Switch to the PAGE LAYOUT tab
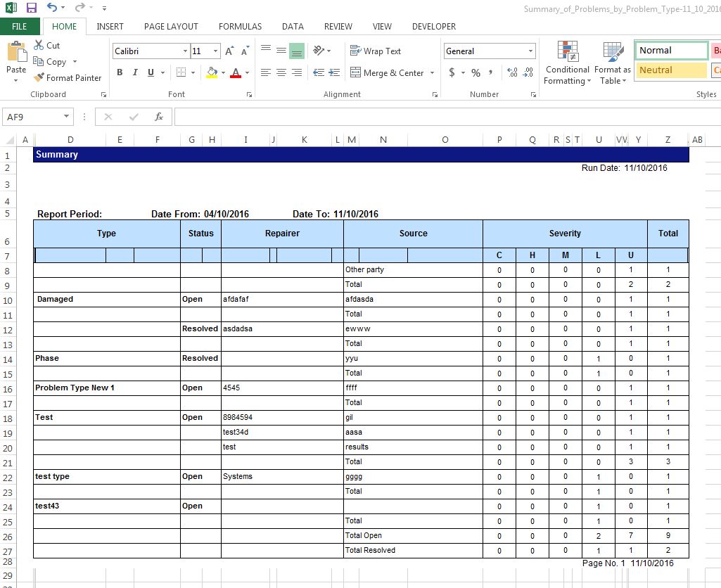The image size is (721, 588). tap(171, 26)
